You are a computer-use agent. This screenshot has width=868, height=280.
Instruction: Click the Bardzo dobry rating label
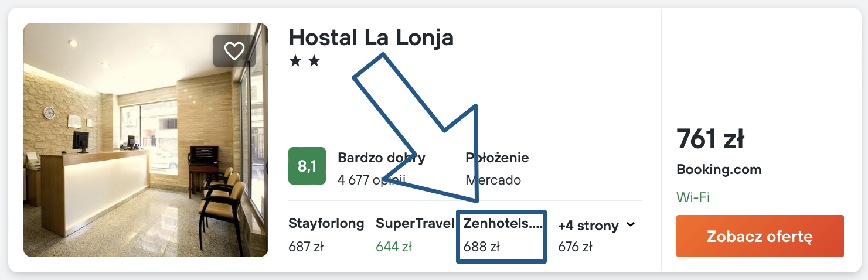pos(382,158)
